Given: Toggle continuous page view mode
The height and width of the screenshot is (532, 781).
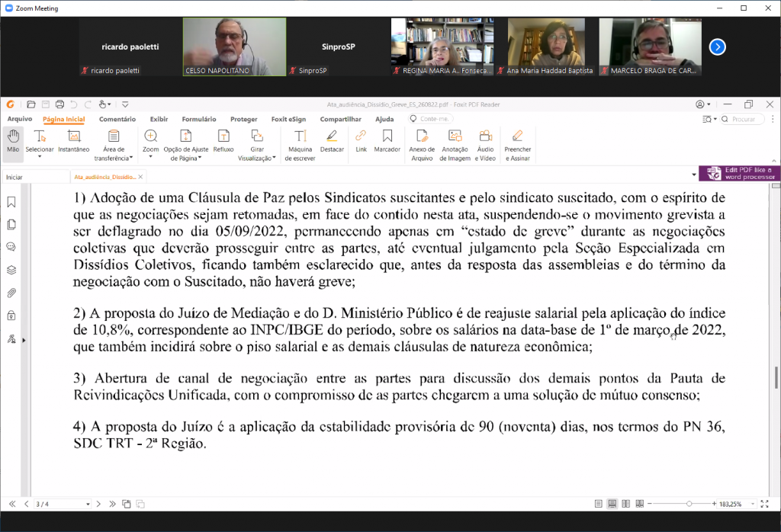Looking at the screenshot, I should pos(612,504).
